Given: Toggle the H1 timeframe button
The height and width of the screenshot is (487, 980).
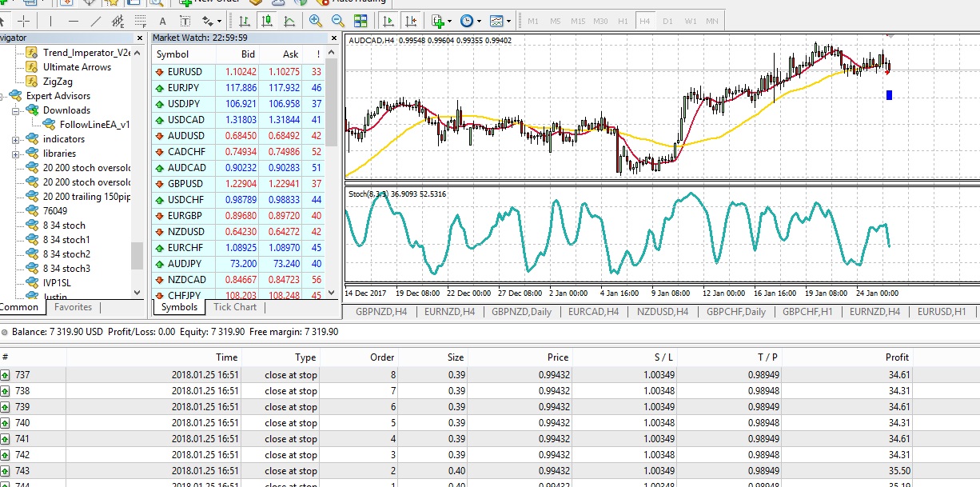Looking at the screenshot, I should click(x=623, y=21).
